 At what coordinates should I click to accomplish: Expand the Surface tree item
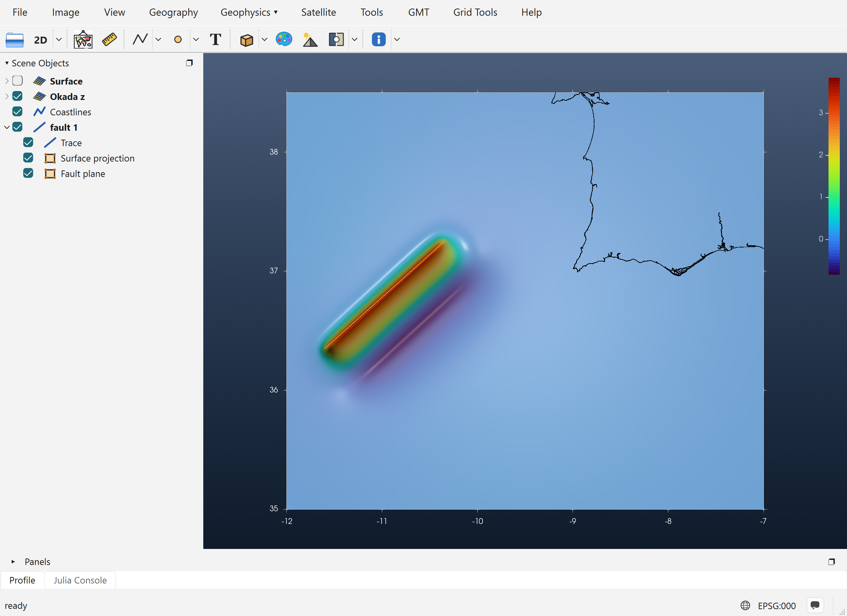(7, 81)
